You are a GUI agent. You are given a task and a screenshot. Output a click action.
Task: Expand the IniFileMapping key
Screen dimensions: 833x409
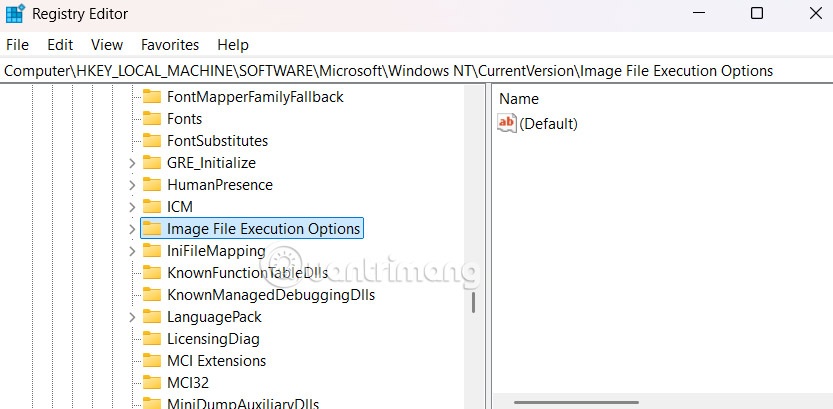point(132,251)
